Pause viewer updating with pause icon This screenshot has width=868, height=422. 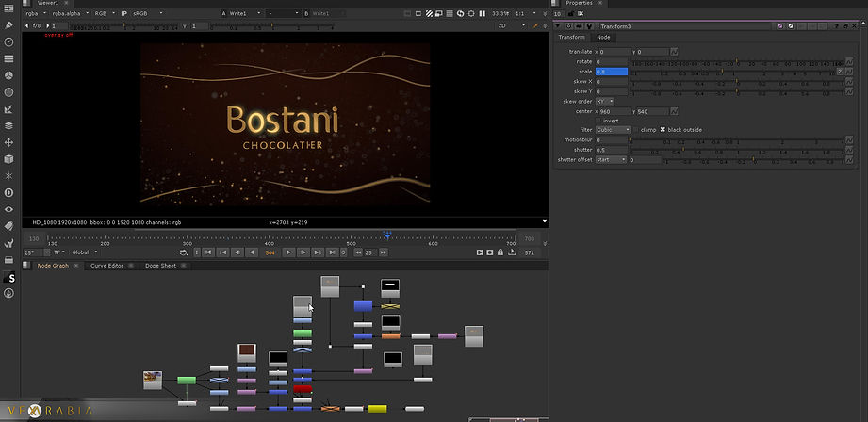[x=482, y=13]
